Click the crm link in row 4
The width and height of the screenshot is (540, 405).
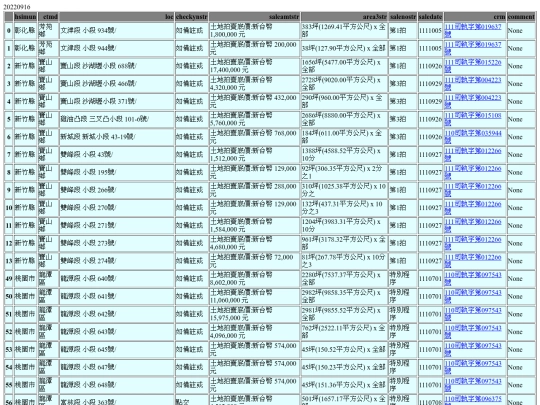[472, 101]
